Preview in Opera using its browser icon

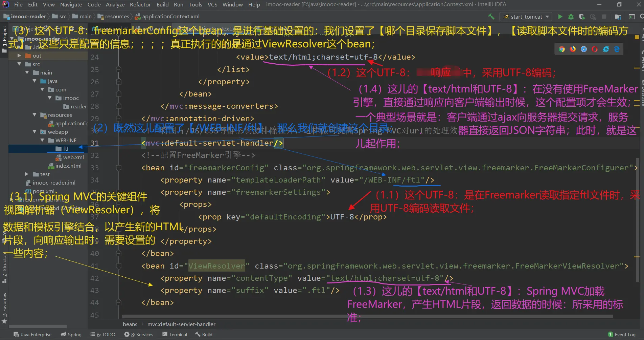(x=595, y=49)
